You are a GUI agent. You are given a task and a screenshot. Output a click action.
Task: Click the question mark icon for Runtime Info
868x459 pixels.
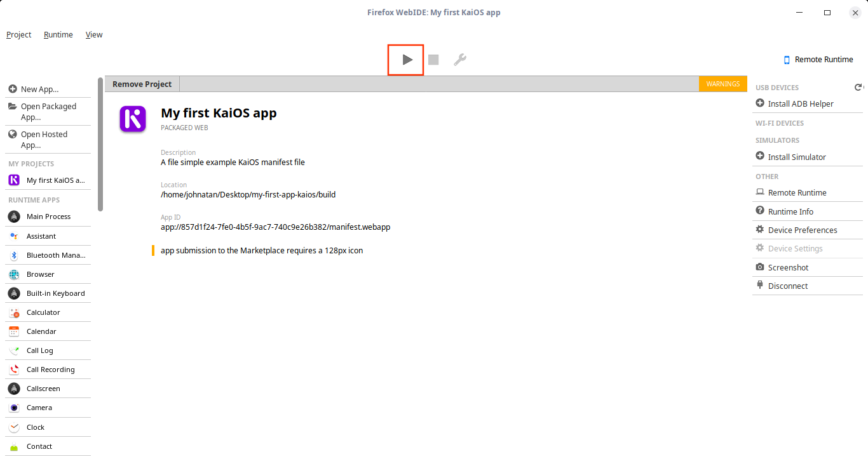point(759,211)
